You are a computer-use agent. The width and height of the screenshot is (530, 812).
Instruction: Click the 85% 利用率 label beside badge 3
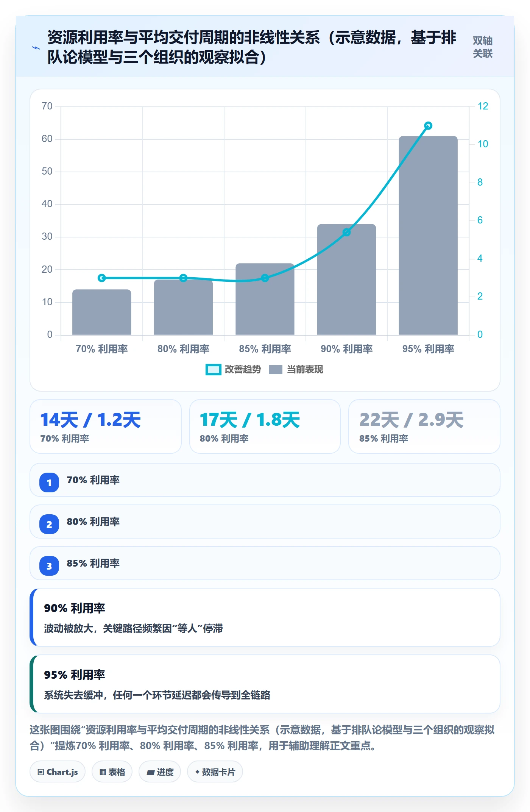pyautogui.click(x=93, y=564)
